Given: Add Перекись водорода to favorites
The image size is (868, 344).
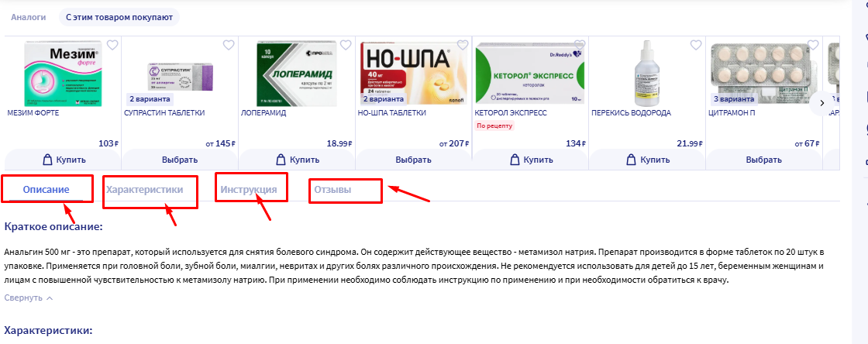Looking at the screenshot, I should [x=696, y=46].
